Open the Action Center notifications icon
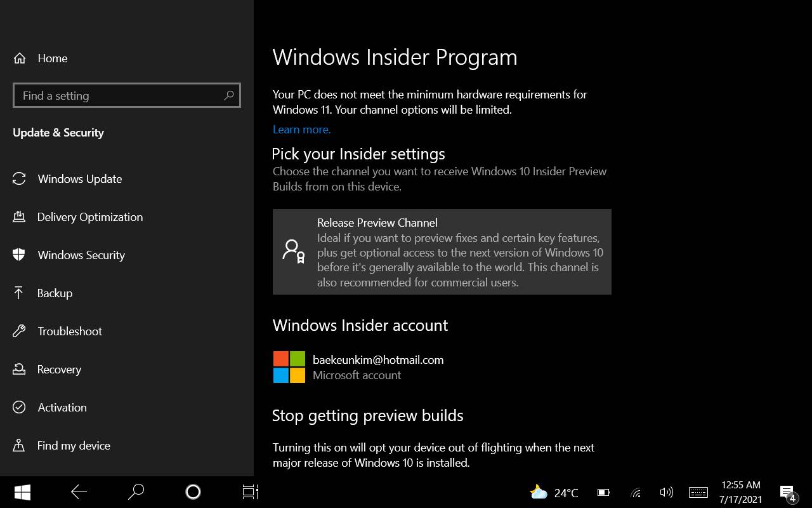Viewport: 812px width, 508px height. tap(787, 493)
